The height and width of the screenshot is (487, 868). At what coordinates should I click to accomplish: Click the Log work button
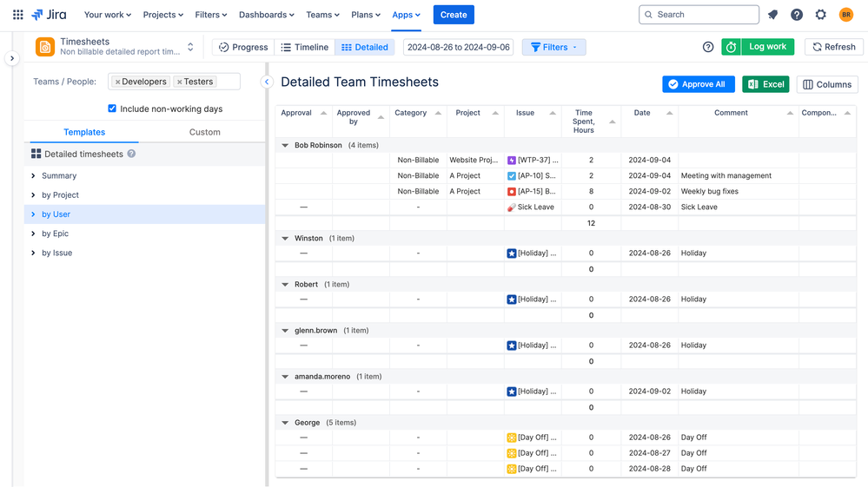click(767, 47)
